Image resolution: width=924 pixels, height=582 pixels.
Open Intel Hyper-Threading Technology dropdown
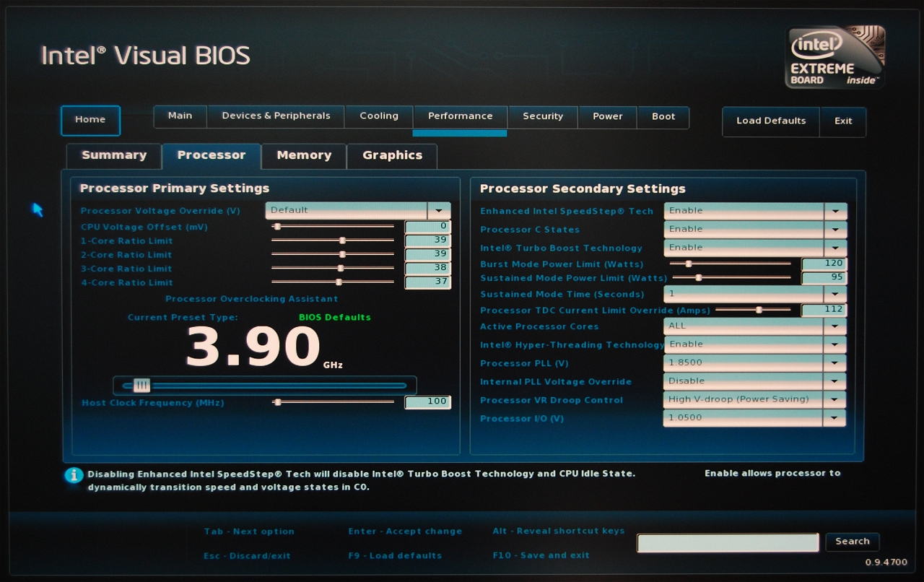835,344
